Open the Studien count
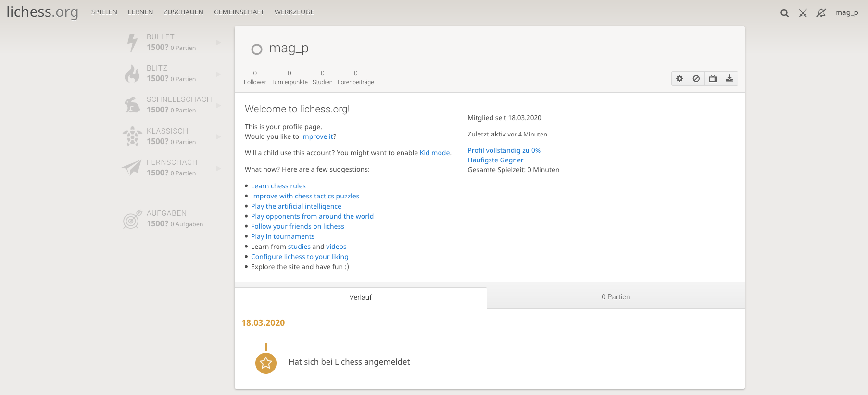 pos(323,77)
